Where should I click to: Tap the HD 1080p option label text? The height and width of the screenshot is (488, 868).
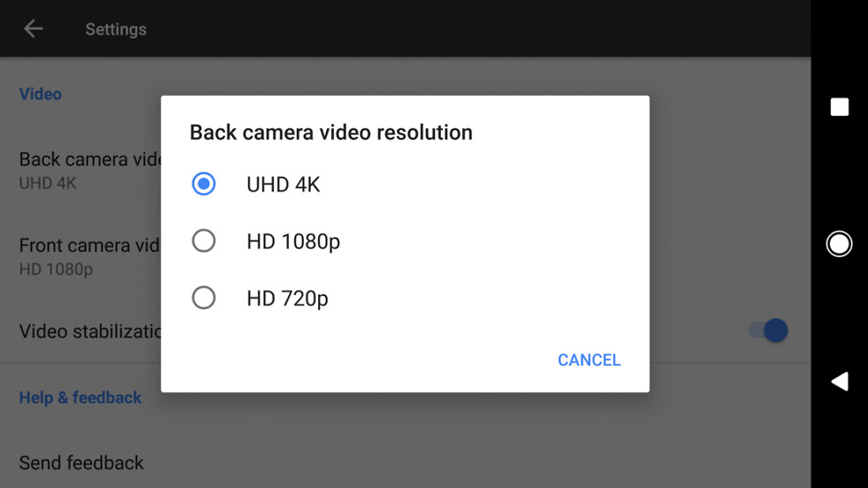pyautogui.click(x=293, y=241)
